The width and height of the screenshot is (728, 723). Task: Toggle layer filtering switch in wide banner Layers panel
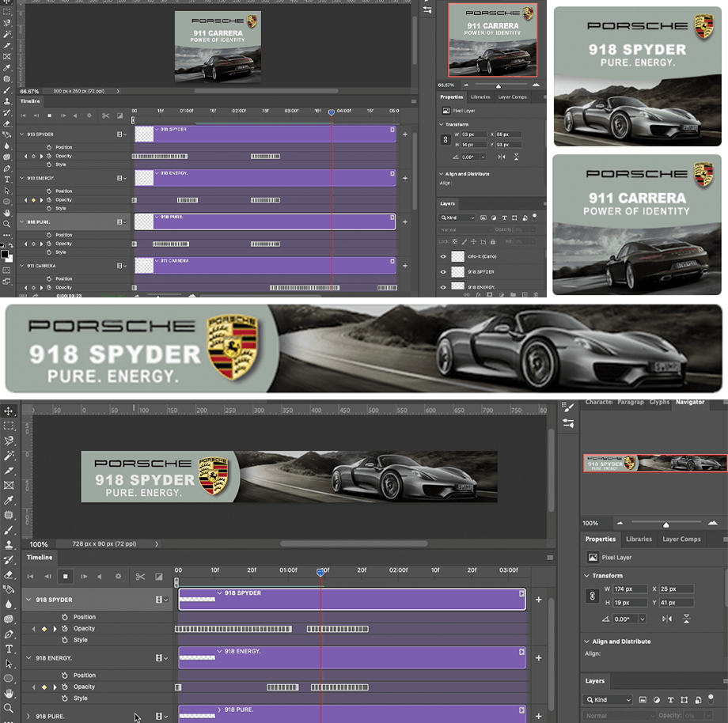click(x=711, y=698)
